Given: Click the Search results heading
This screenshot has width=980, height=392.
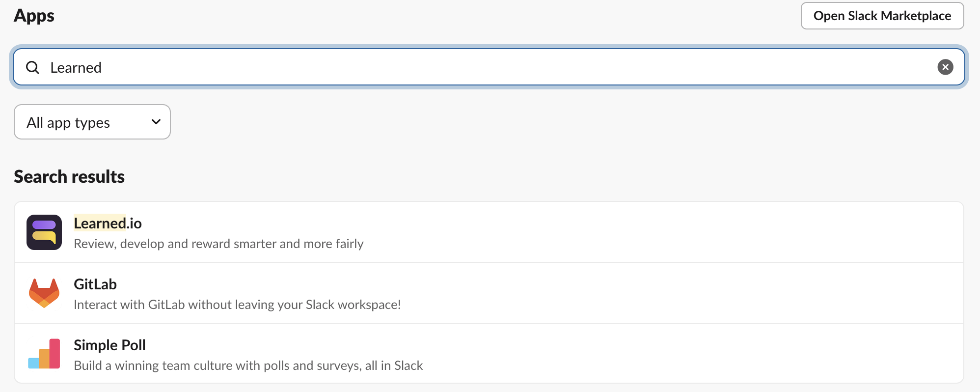Looking at the screenshot, I should [69, 177].
